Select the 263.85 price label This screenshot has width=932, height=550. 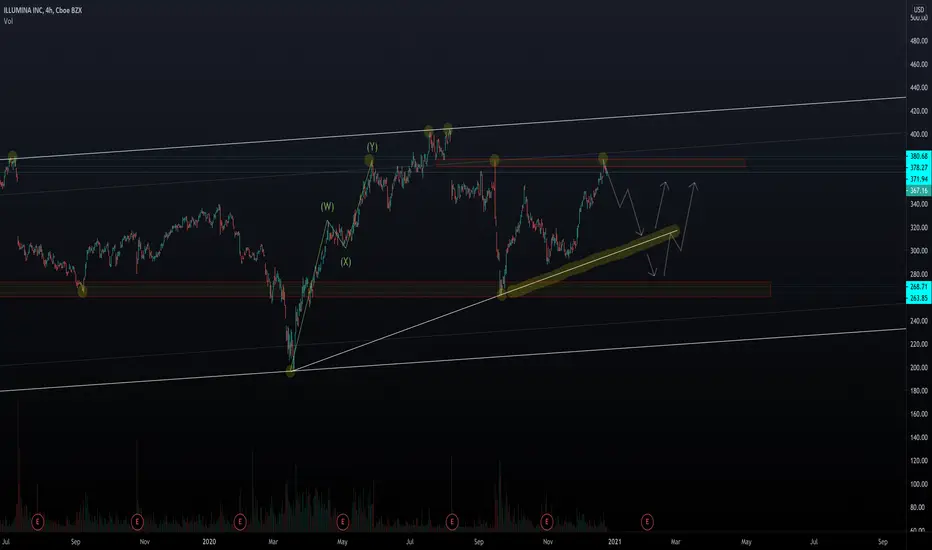(x=919, y=298)
